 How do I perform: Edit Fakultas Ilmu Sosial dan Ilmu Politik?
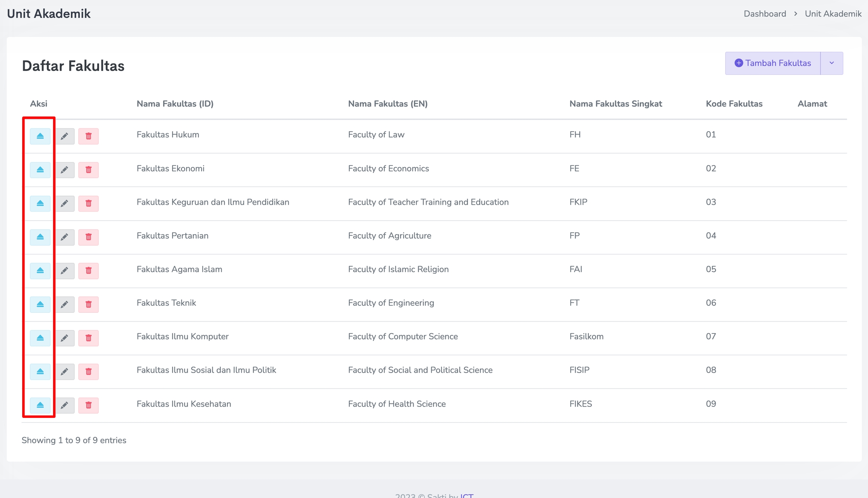[x=64, y=372]
